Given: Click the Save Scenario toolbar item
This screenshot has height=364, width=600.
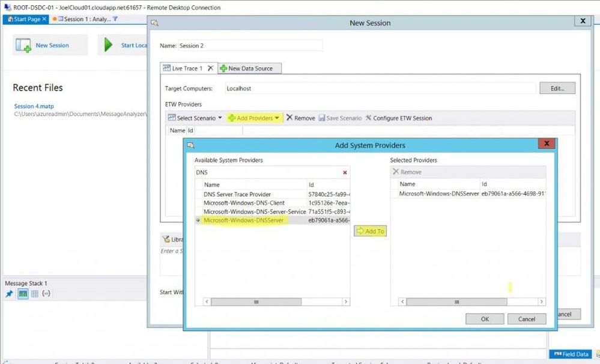Looking at the screenshot, I should click(340, 118).
